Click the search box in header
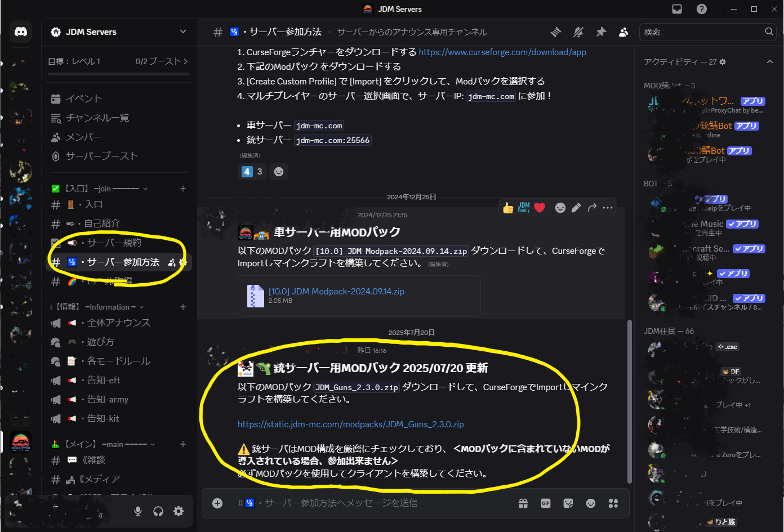784x532 pixels. click(708, 32)
